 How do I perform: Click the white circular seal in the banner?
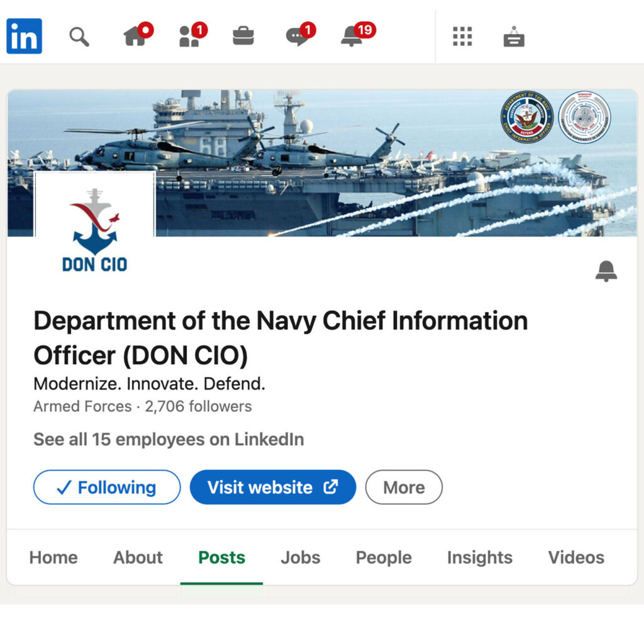pos(584,117)
